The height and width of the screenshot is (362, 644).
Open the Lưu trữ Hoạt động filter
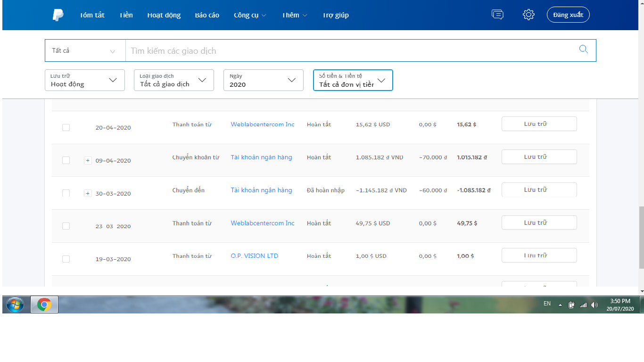point(85,80)
